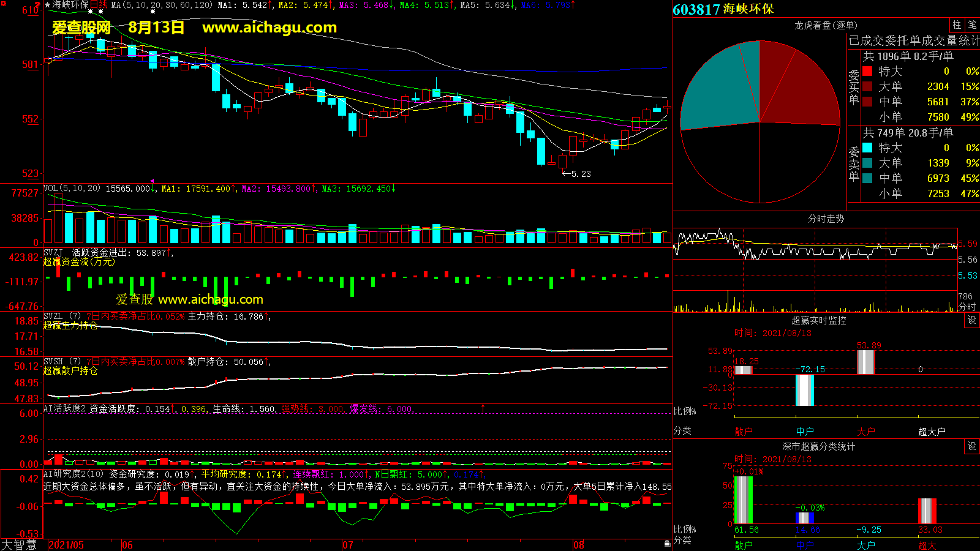Click the bright red 特大 buy-order swatch
This screenshot has width=980, height=551.
pos(867,71)
